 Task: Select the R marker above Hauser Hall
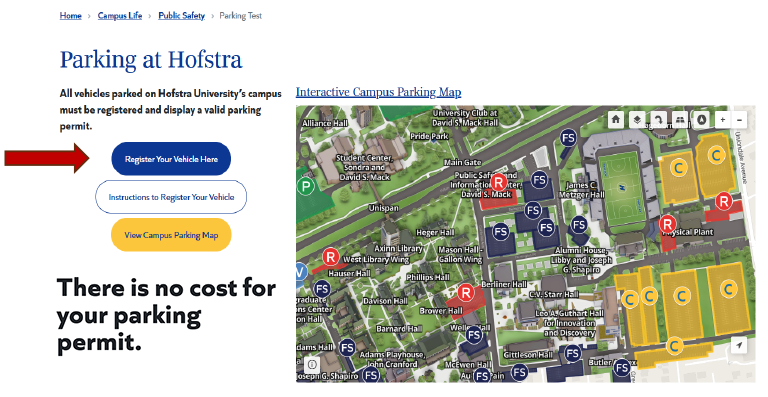331,257
